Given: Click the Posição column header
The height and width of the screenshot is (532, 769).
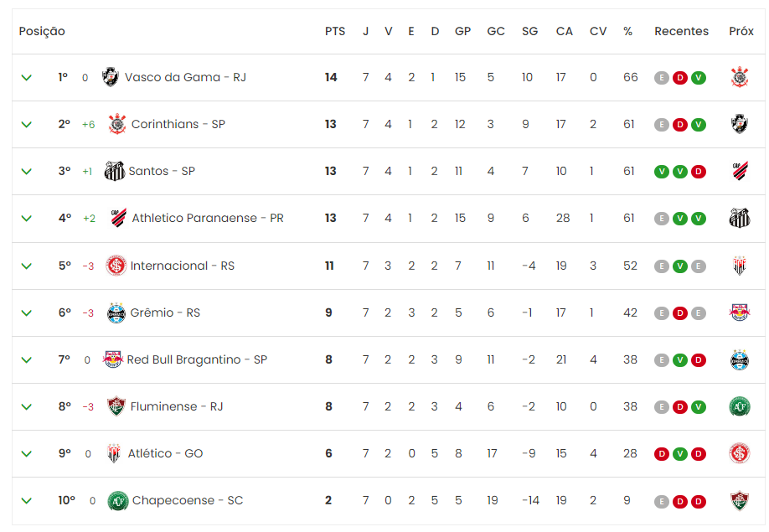Looking at the screenshot, I should (x=42, y=31).
